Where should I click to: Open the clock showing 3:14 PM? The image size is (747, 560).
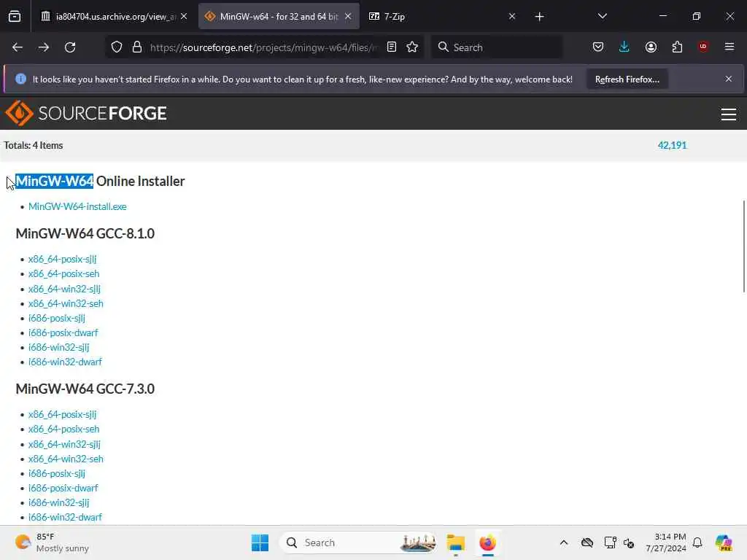[665, 542]
